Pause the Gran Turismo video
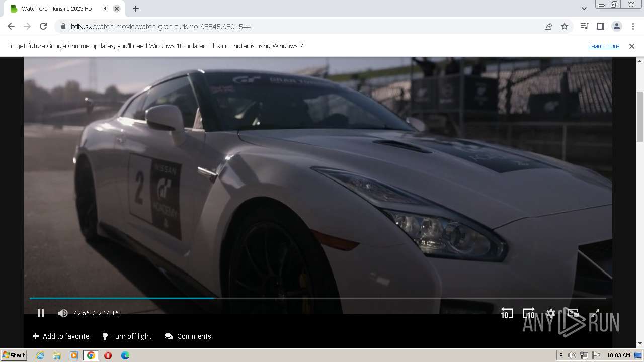The width and height of the screenshot is (644, 362). (41, 313)
